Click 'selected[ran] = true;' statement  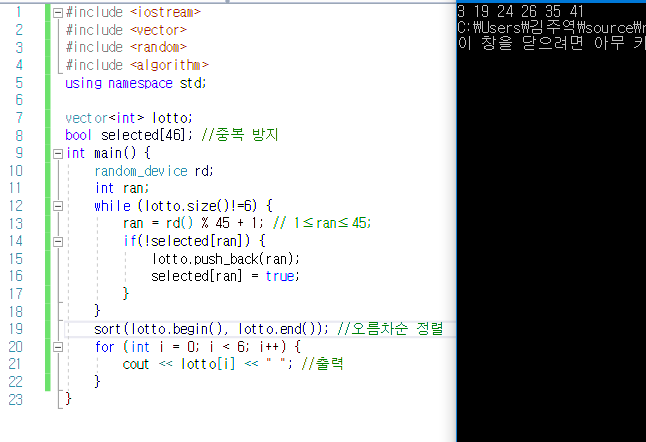tap(225, 276)
